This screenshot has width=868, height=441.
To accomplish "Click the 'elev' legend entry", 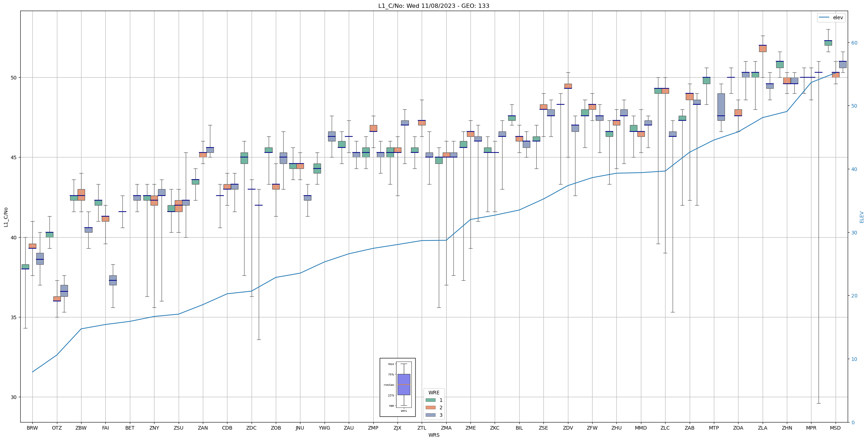I will tap(831, 17).
